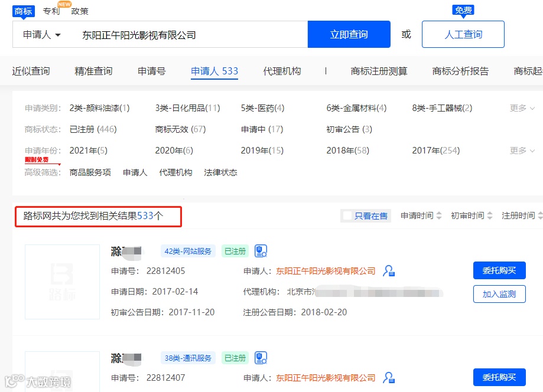Open the 精准查询 tab
This screenshot has height=392, width=543.
tap(93, 71)
